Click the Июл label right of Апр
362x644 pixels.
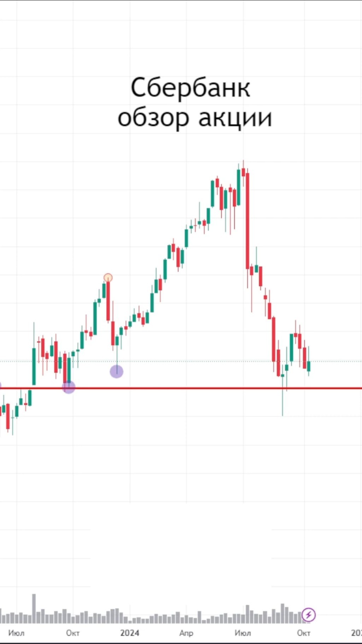pyautogui.click(x=243, y=633)
